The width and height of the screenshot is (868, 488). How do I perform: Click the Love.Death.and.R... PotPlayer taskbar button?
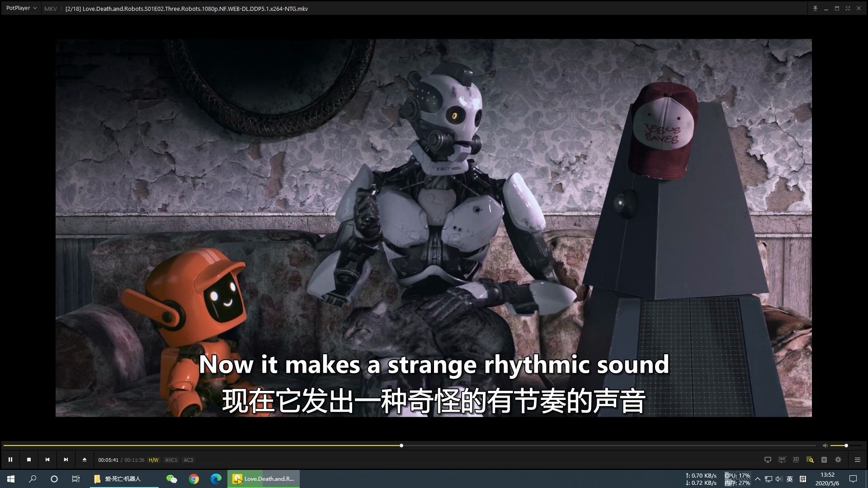[x=264, y=479]
